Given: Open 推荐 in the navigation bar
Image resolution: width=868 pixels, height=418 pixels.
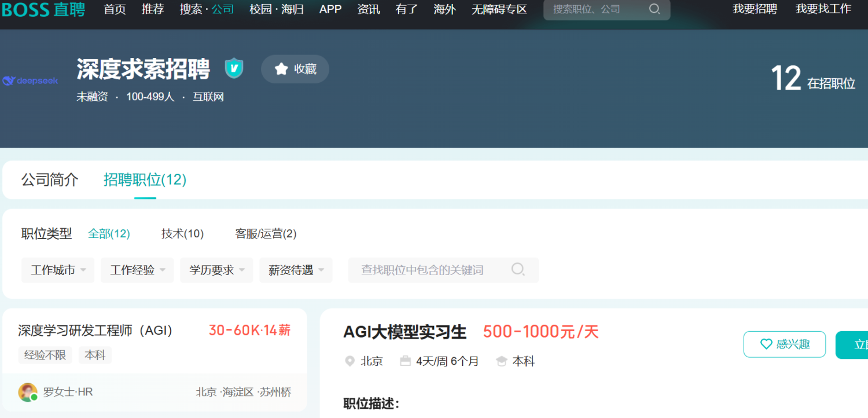Looking at the screenshot, I should coord(153,9).
